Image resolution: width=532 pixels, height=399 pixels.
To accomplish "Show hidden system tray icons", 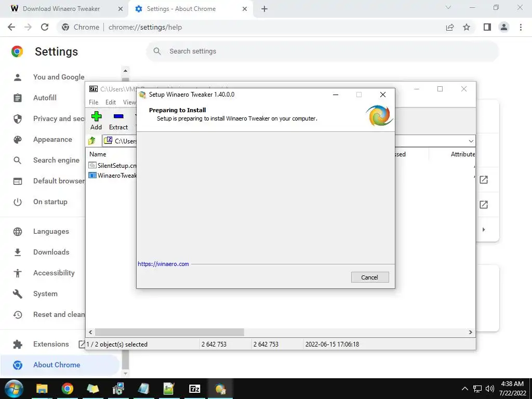I will pyautogui.click(x=465, y=389).
